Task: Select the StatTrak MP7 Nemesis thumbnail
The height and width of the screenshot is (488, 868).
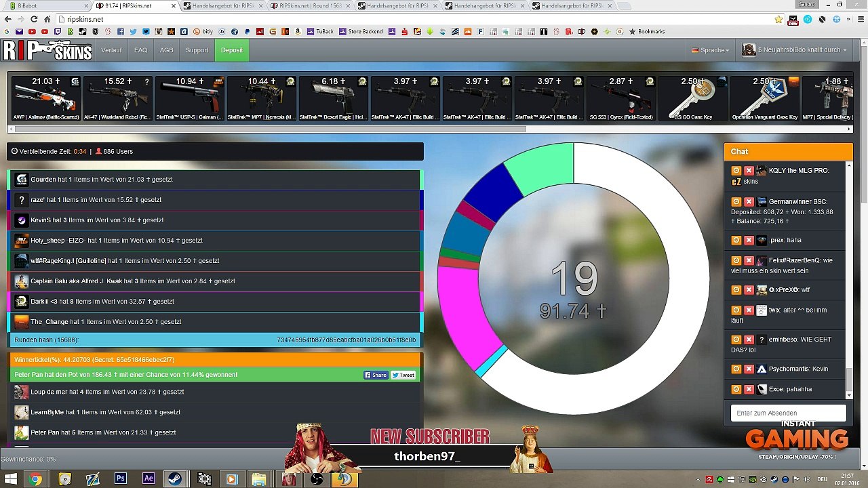Action: [262, 98]
